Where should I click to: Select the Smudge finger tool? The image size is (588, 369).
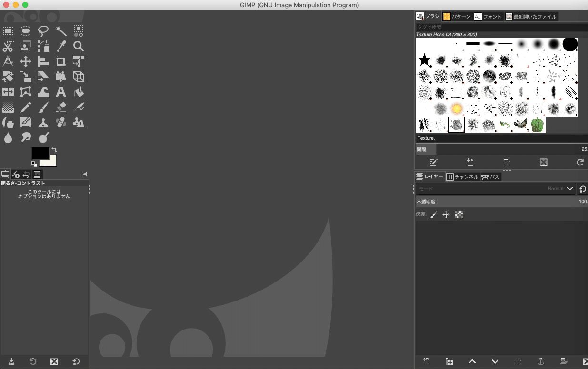coord(26,137)
